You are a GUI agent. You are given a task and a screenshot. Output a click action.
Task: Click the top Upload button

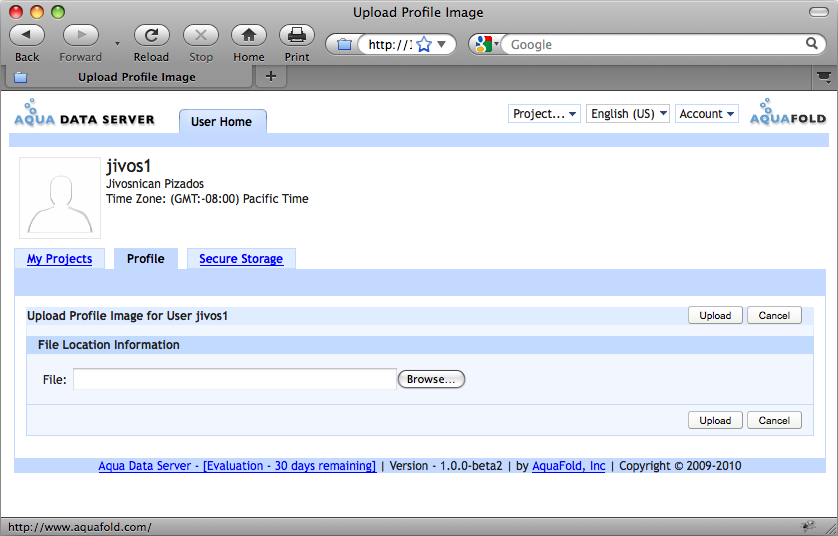pyautogui.click(x=715, y=315)
